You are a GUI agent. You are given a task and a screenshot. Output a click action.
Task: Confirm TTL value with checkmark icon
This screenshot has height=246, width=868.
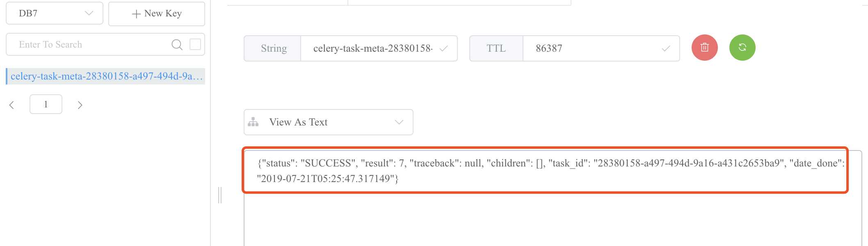(x=666, y=48)
